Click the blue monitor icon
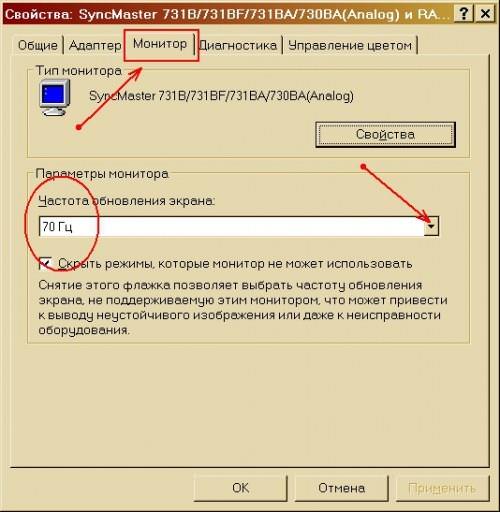Image resolution: width=500 pixels, height=512 pixels. pyautogui.click(x=55, y=98)
